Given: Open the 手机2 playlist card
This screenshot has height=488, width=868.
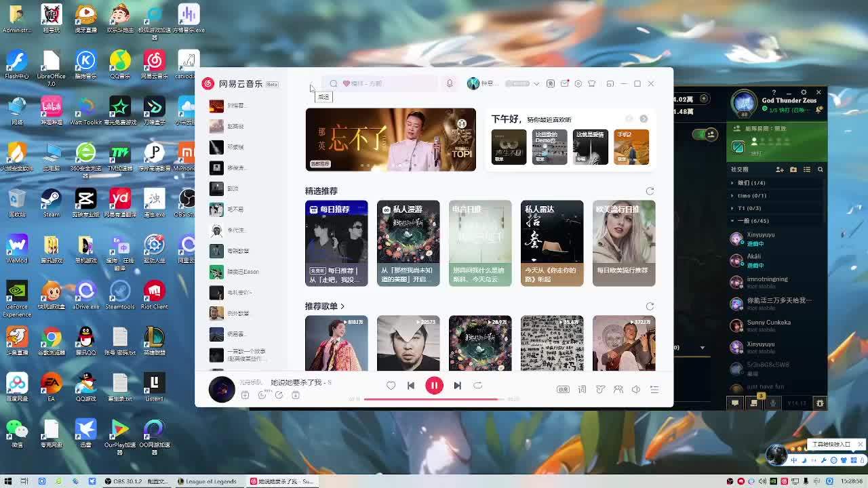Looking at the screenshot, I should (x=631, y=146).
